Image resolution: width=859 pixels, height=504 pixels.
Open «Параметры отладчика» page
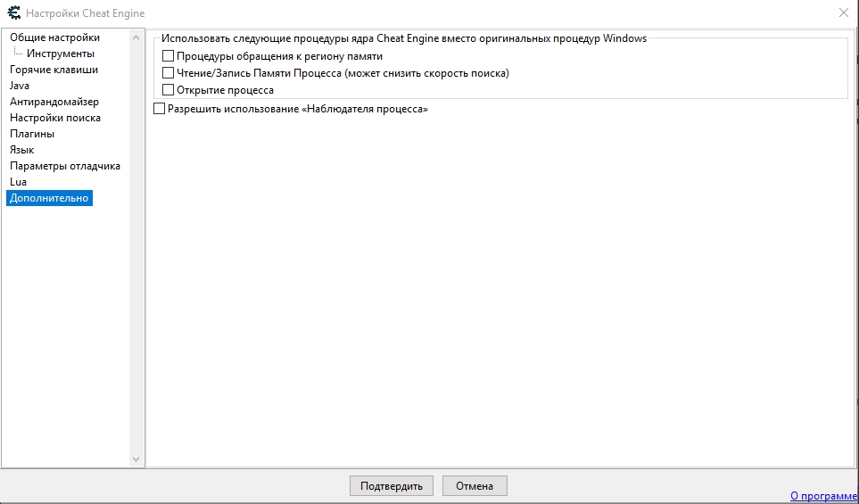64,166
